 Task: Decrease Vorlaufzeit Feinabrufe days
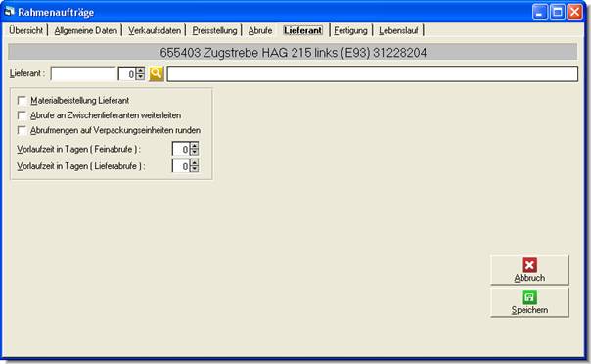click(x=194, y=152)
